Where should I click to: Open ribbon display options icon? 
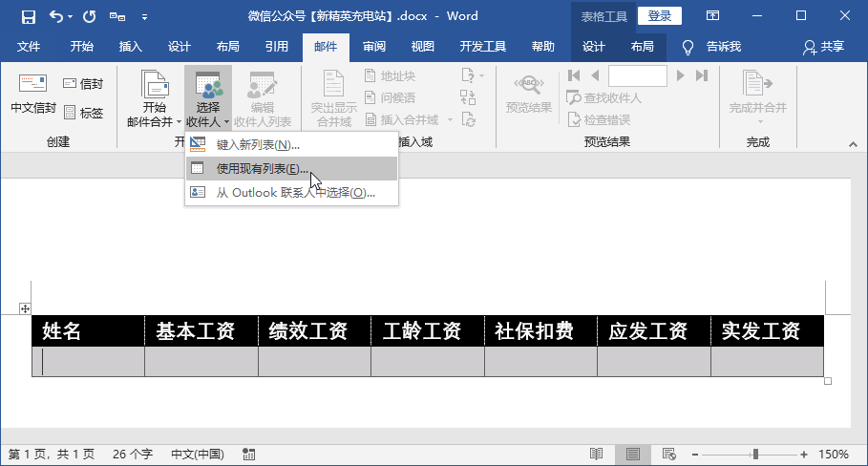point(712,15)
